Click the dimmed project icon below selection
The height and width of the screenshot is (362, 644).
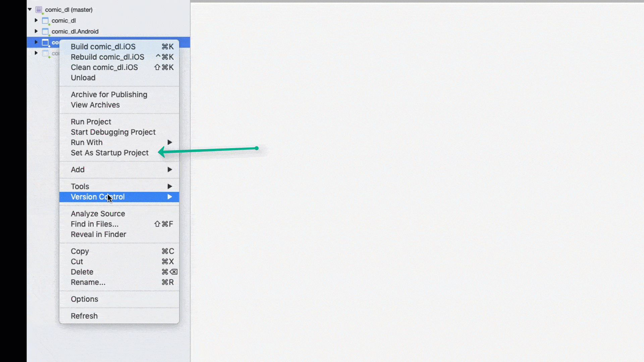45,53
